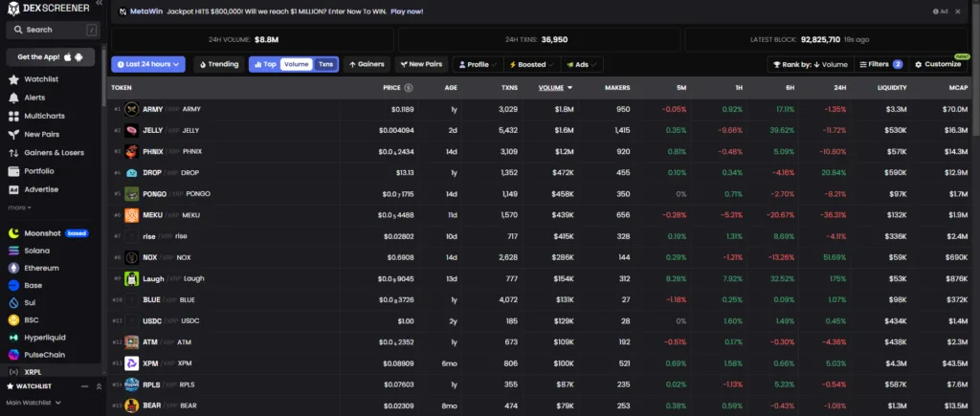Screen dimensions: 980x416
Task: Open the Watchlist star item
Action: click(x=41, y=79)
